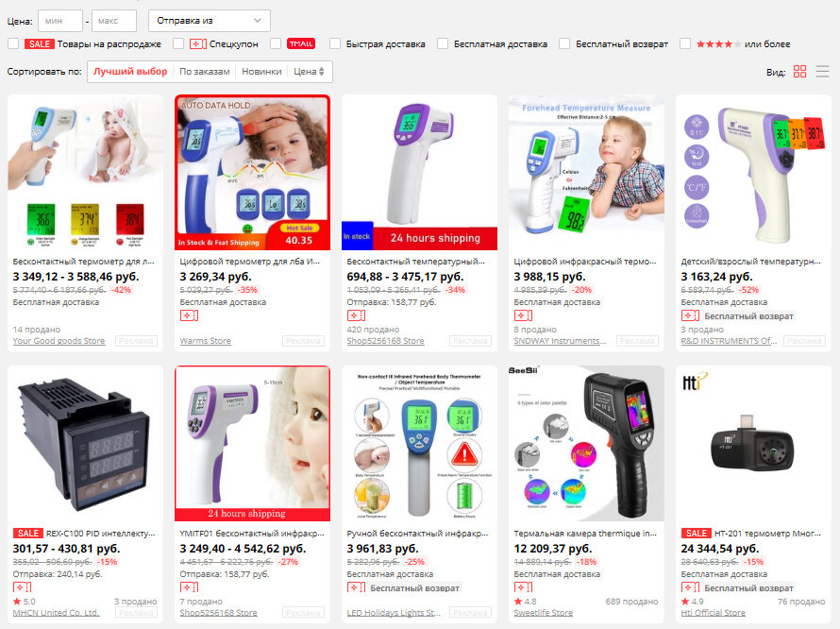
Task: Click coupon icon under Warms Store thermometer
Action: 189,315
